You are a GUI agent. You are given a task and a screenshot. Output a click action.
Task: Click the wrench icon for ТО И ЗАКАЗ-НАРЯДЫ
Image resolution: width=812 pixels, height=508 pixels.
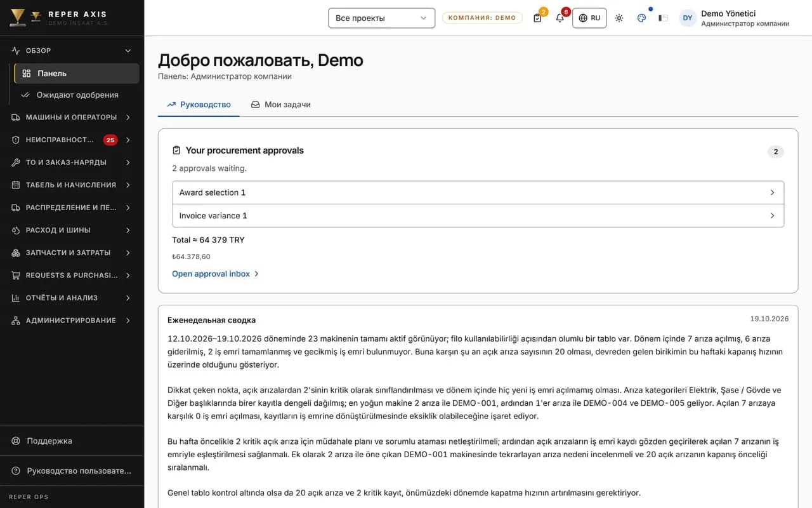pos(16,163)
